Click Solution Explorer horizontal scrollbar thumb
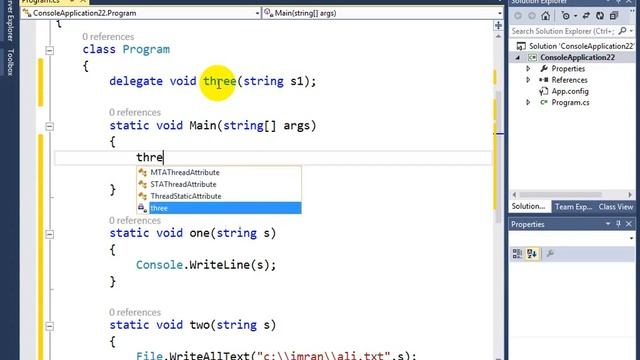Viewport: 640px width, 360px height. (560, 195)
